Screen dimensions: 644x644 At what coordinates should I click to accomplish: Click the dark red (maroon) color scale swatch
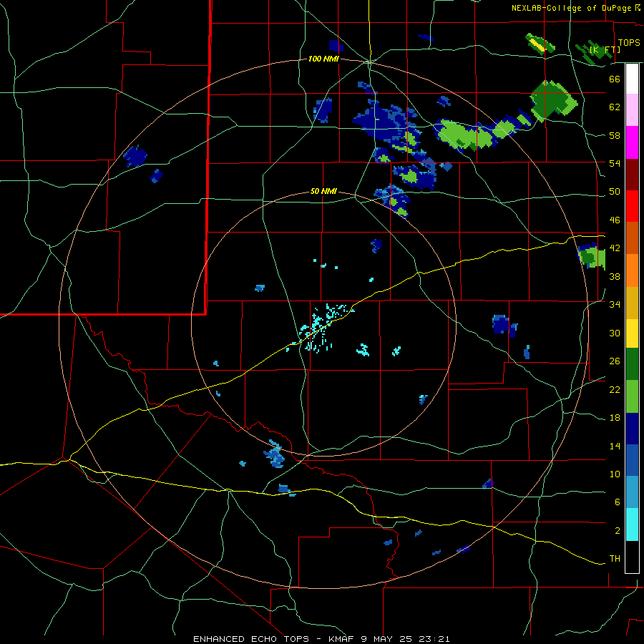(x=632, y=175)
